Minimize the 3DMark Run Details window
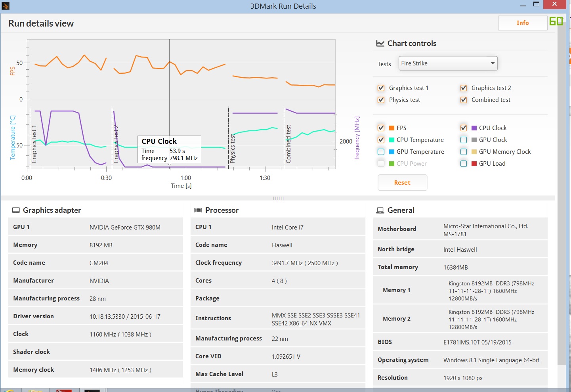 (523, 5)
